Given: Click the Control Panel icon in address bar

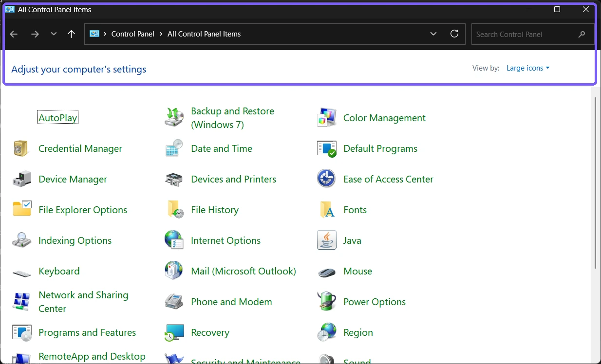Looking at the screenshot, I should pos(94,34).
